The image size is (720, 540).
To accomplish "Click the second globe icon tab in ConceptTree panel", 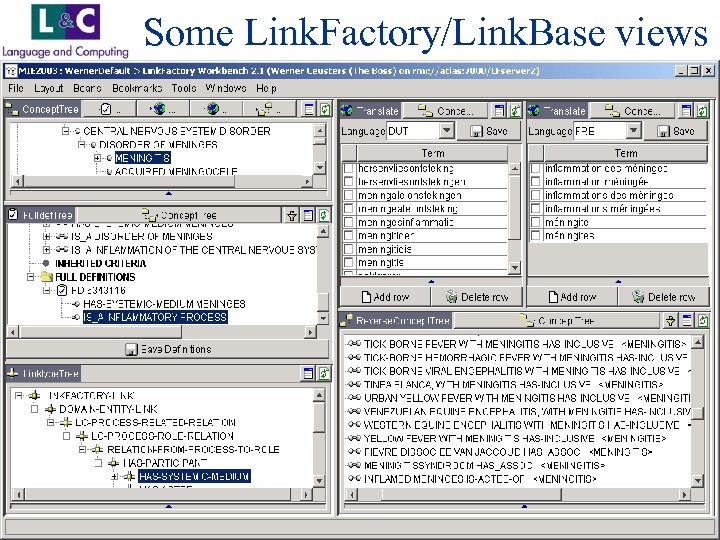I will pos(216,109).
